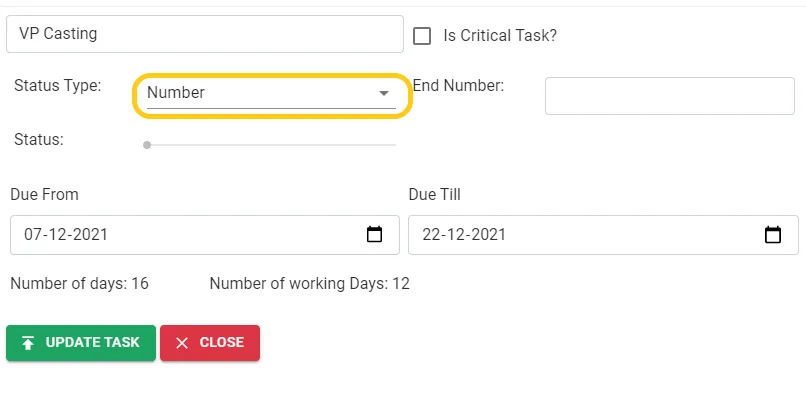The height and width of the screenshot is (408, 806).
Task: Open the Due From calendar picker icon
Action: [x=375, y=235]
